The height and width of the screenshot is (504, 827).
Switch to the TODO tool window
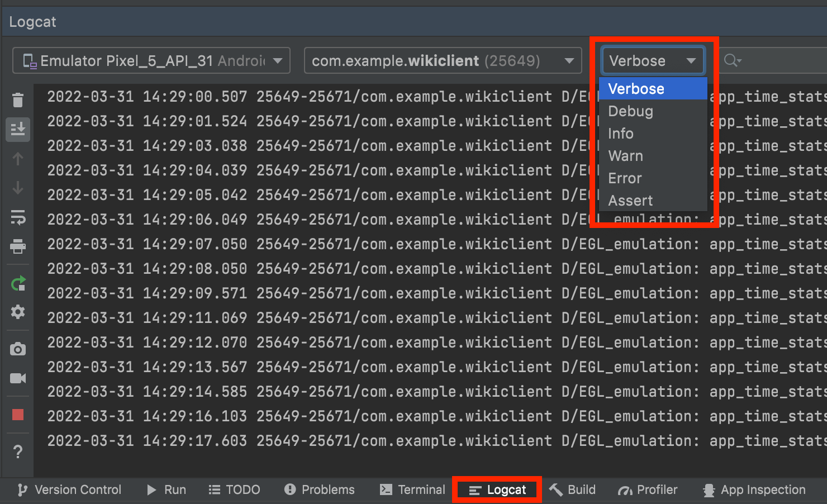(x=234, y=490)
